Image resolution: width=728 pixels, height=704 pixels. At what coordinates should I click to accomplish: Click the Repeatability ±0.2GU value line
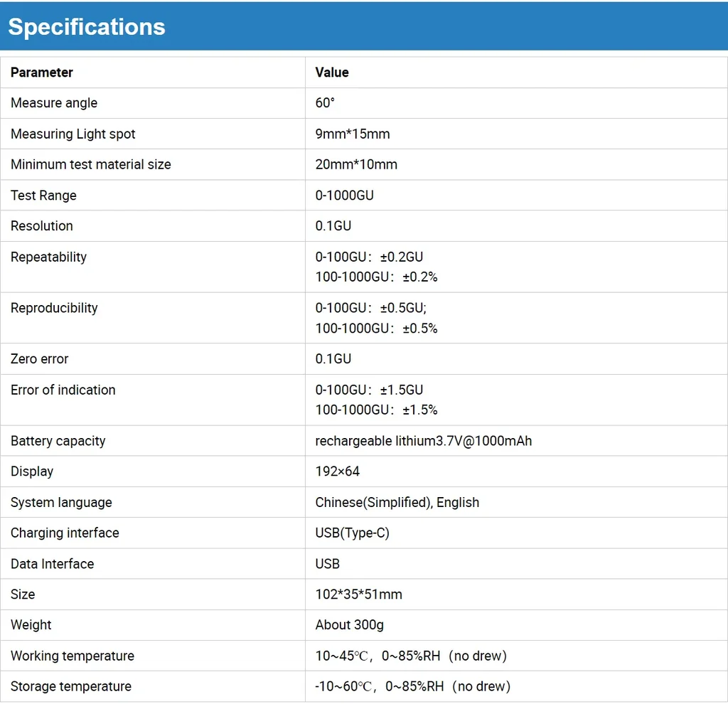point(369,257)
